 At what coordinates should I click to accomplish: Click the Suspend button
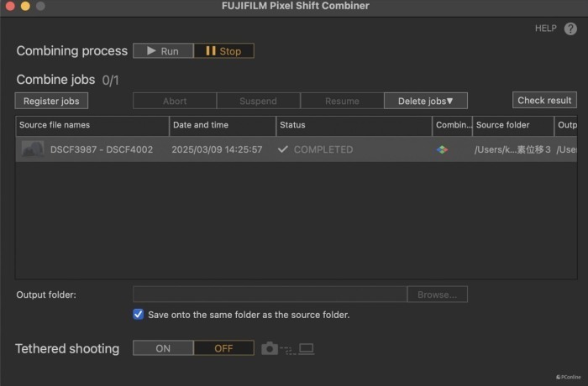click(x=259, y=101)
